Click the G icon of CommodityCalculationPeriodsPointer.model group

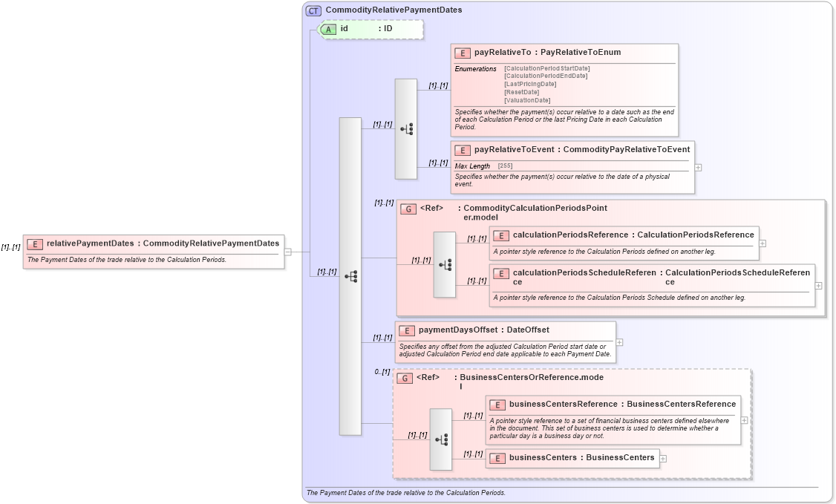click(408, 209)
